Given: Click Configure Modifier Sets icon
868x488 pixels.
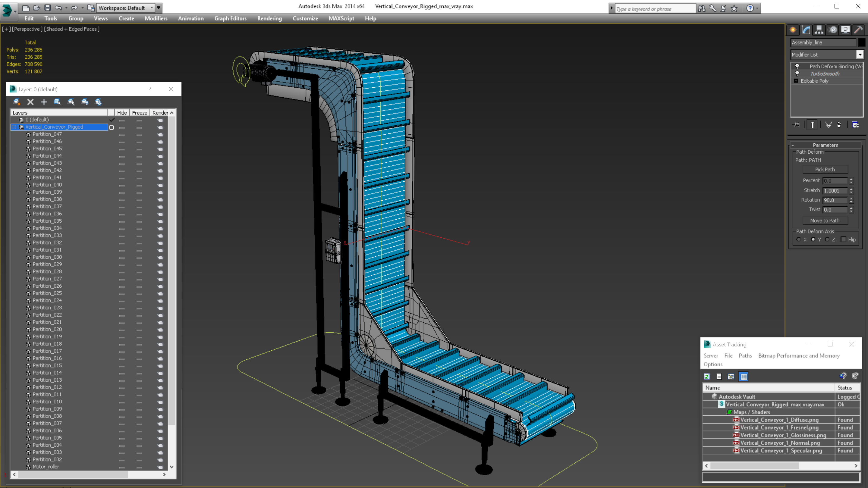Looking at the screenshot, I should coord(855,125).
